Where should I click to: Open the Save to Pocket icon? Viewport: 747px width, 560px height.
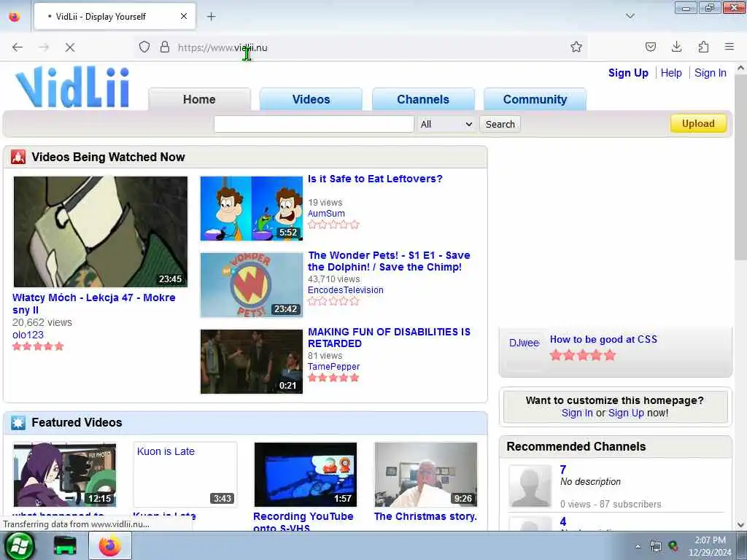pos(650,47)
